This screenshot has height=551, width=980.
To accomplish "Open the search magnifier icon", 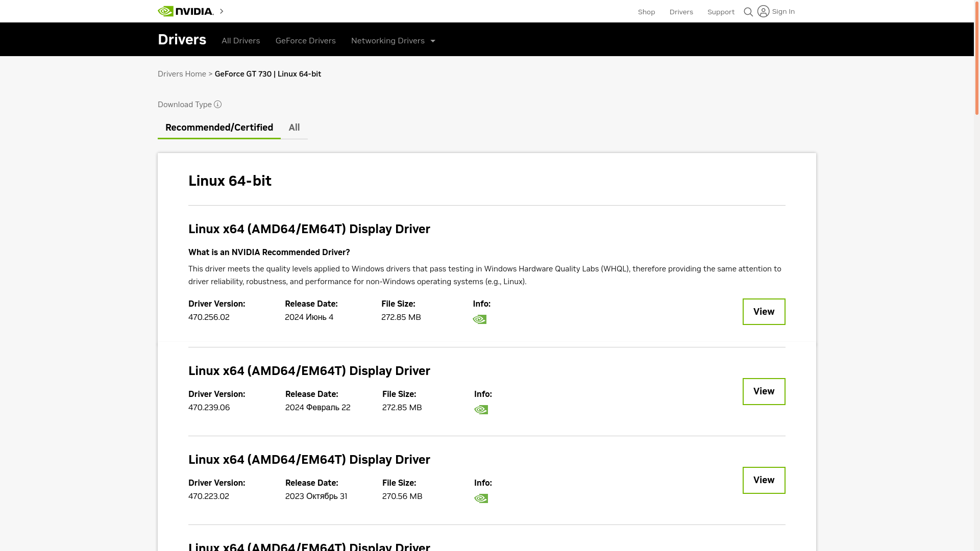I will [748, 12].
